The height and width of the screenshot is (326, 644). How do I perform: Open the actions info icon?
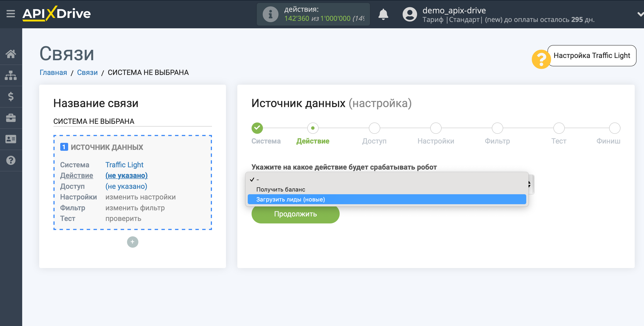click(270, 14)
